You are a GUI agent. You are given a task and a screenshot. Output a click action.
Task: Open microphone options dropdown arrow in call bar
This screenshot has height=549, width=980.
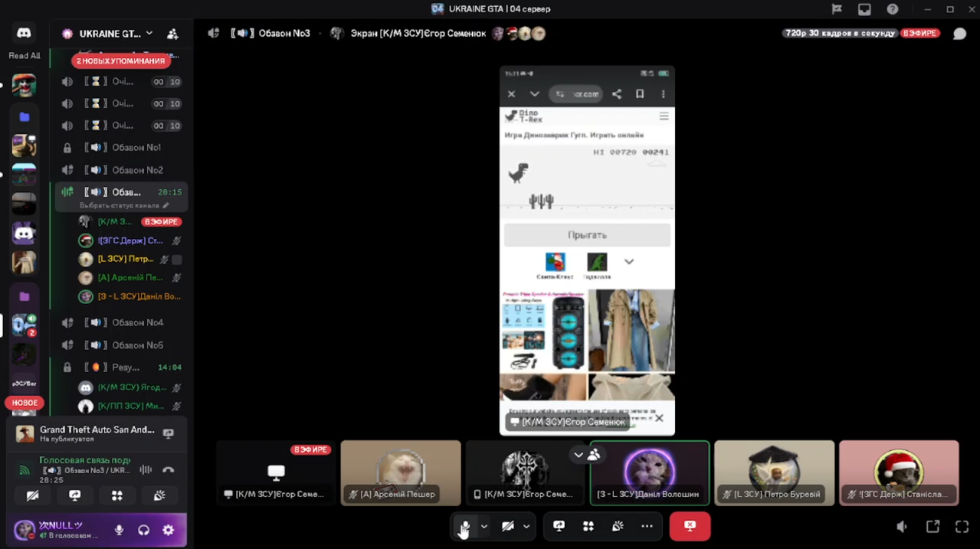[x=483, y=527]
